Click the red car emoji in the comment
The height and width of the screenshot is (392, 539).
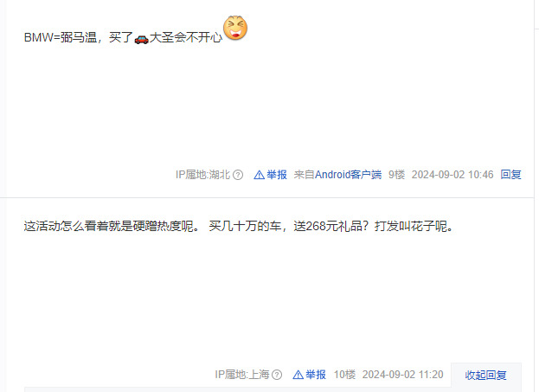coord(141,39)
